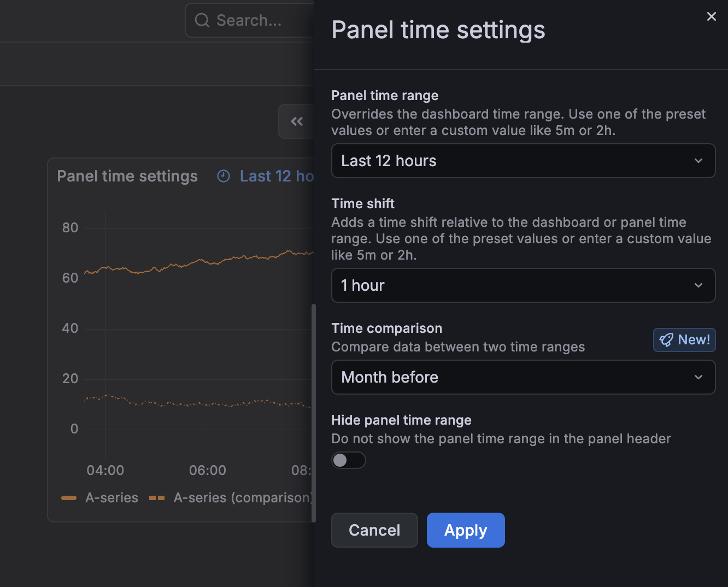Click the orange A-series color marker

pyautogui.click(x=69, y=497)
